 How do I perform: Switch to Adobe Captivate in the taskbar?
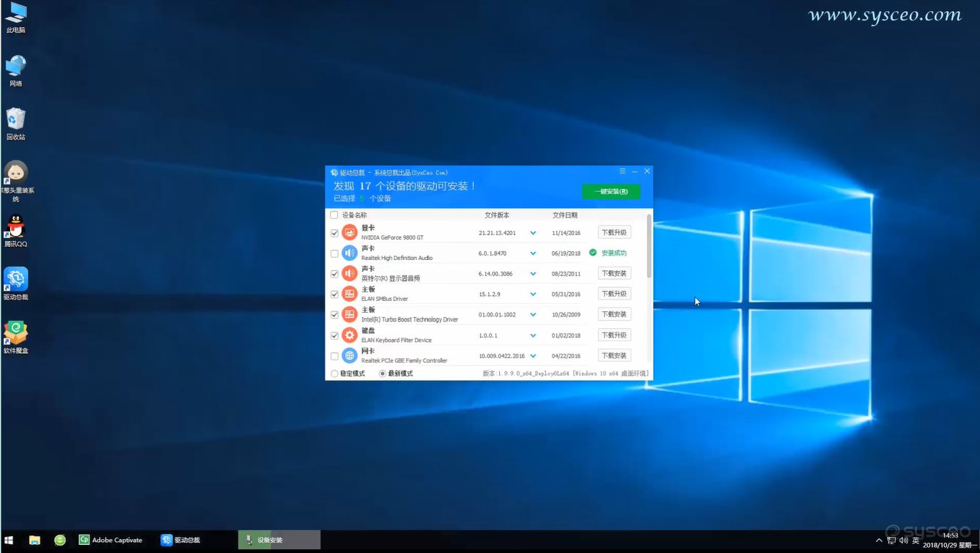click(111, 540)
